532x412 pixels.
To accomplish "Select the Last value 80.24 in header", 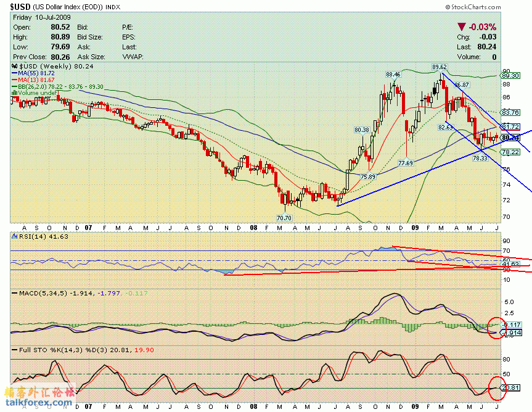I will 487,47.
